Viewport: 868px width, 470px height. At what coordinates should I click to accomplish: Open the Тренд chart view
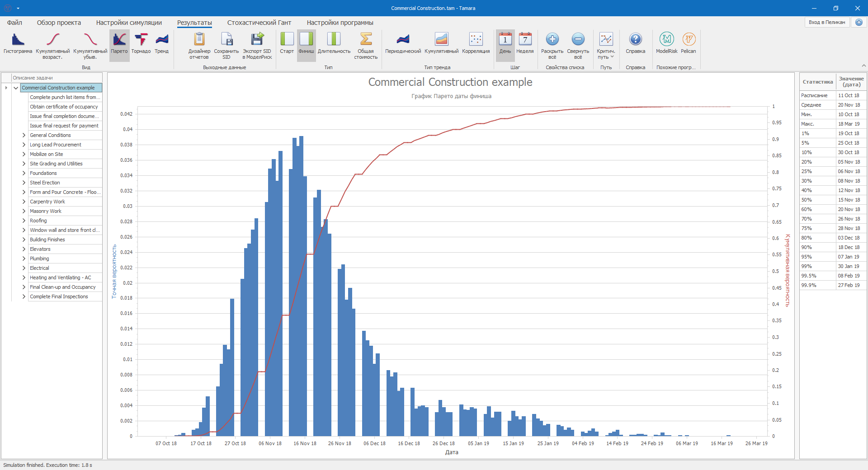click(x=161, y=44)
